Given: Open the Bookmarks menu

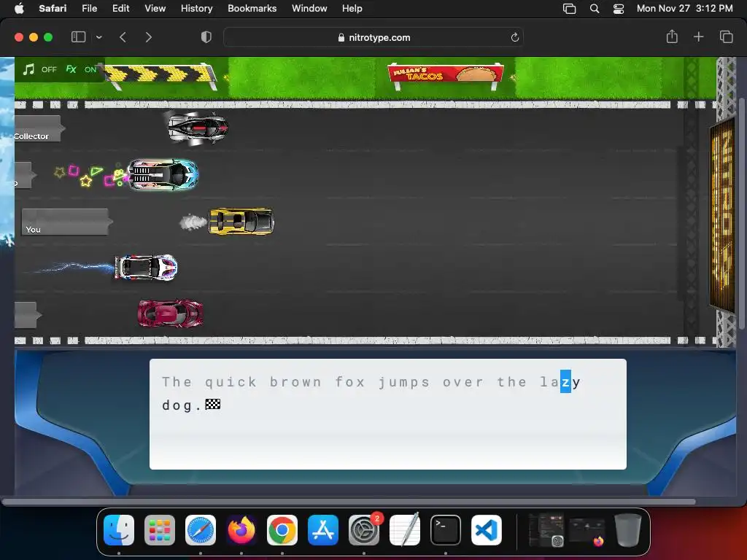Looking at the screenshot, I should point(252,8).
